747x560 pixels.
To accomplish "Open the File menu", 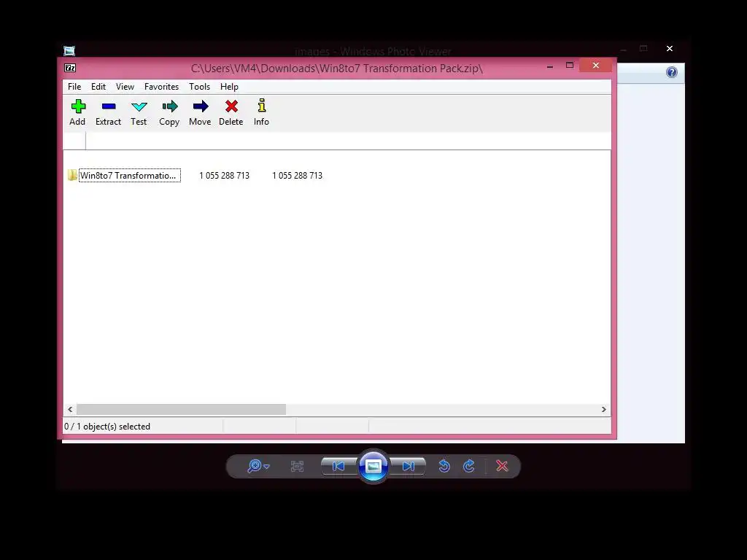I will [74, 87].
